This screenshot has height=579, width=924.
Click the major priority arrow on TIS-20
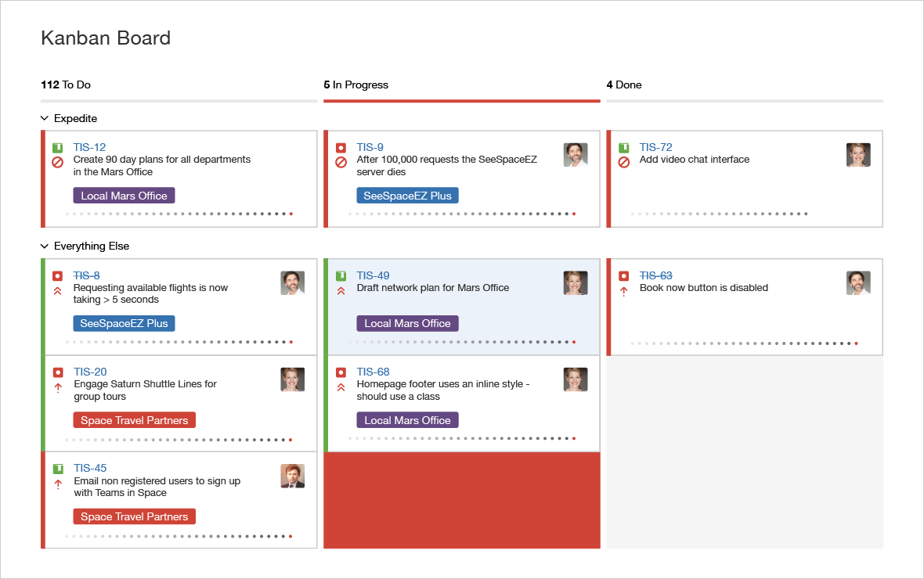coord(57,387)
